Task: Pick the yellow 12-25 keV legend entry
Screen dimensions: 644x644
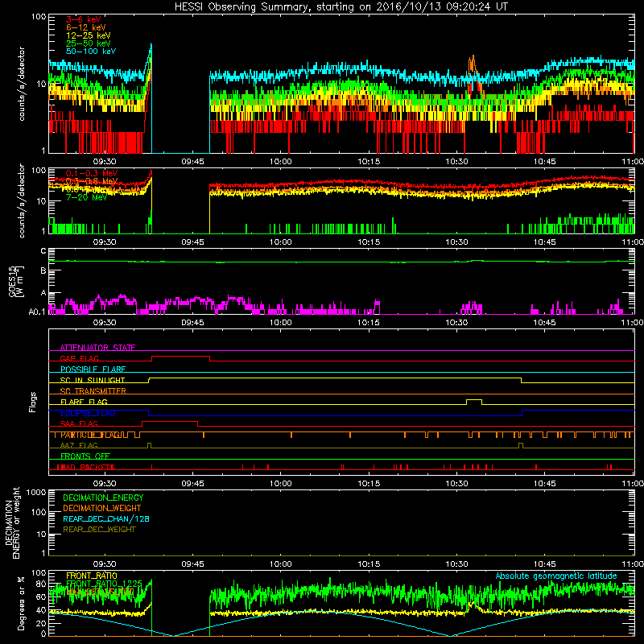Action: click(89, 35)
